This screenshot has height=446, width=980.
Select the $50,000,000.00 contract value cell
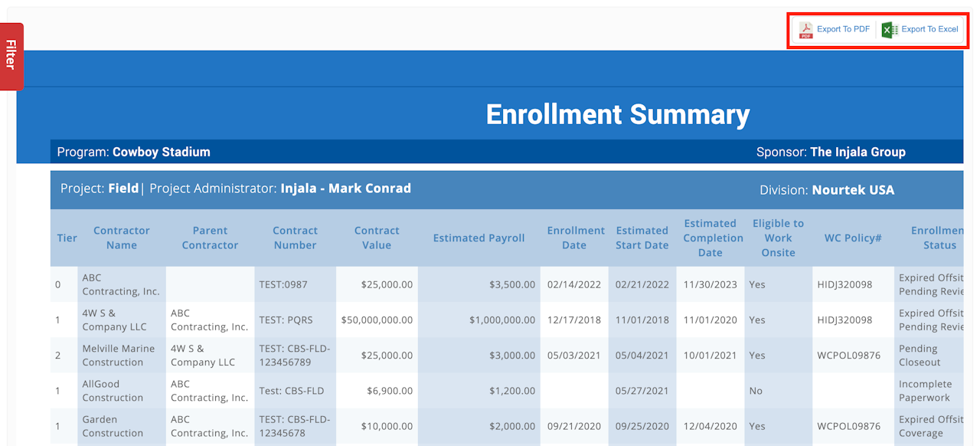377,320
